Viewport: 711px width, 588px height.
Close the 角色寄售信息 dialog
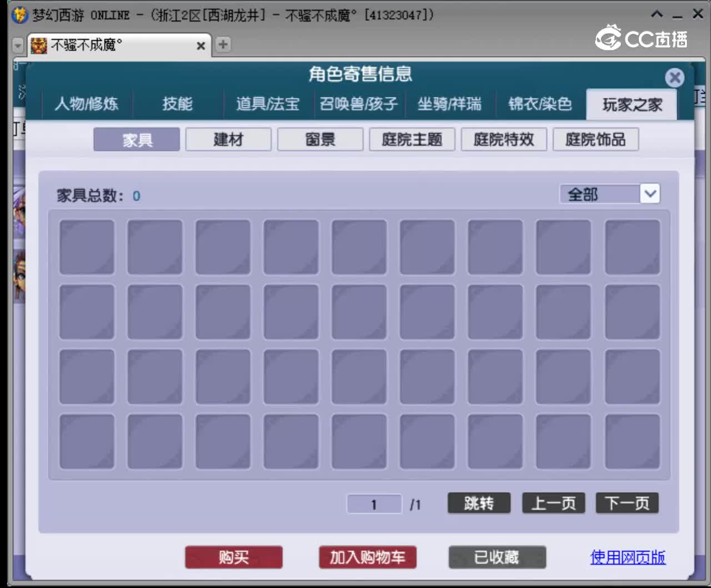coord(674,78)
